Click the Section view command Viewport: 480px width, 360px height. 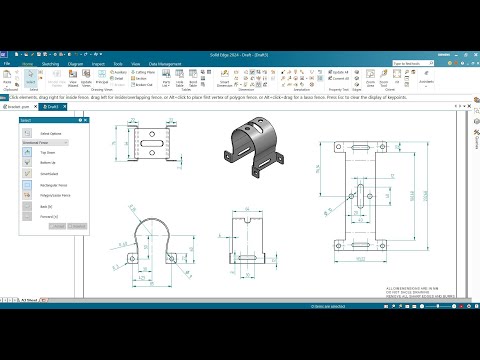[x=139, y=78]
